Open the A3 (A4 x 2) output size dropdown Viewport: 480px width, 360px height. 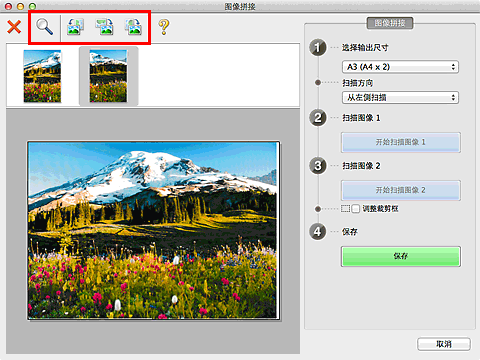pos(400,67)
